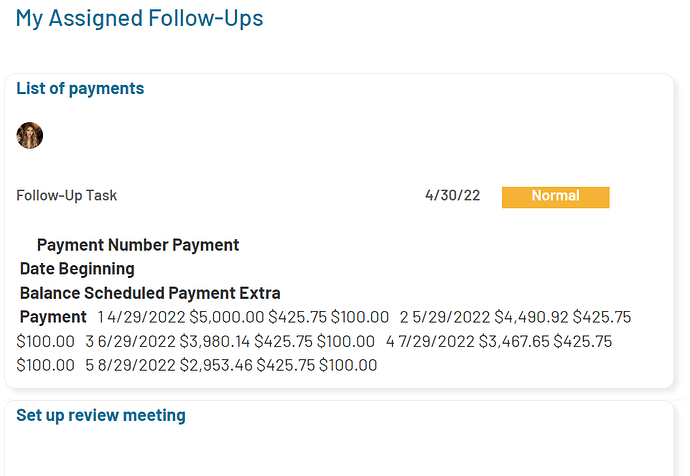Viewport: 690px width, 476px height.
Task: Click the $5,000.00 beginning balance
Action: point(227,317)
